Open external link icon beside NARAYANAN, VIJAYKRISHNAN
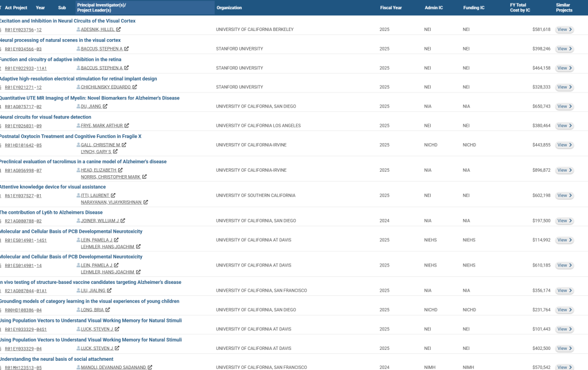 [x=146, y=202]
